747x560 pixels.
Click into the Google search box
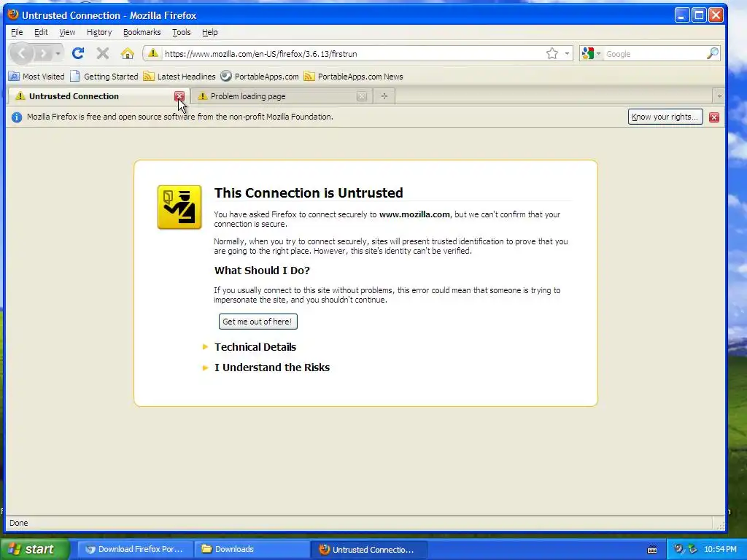[654, 54]
